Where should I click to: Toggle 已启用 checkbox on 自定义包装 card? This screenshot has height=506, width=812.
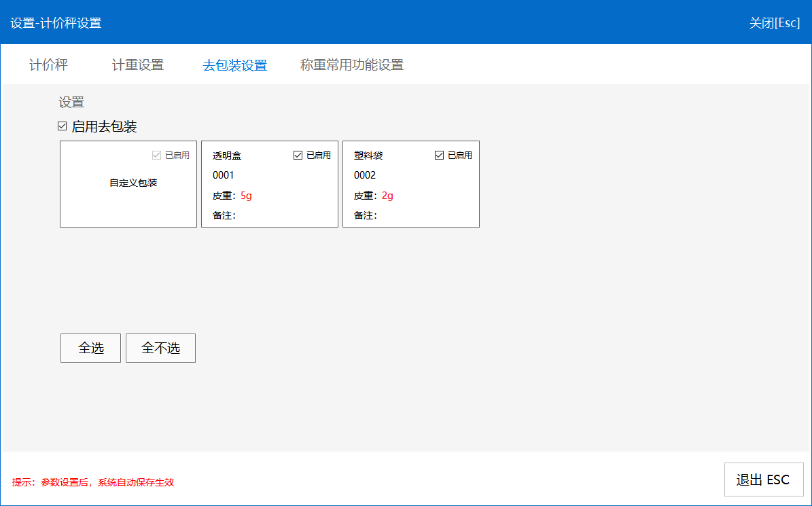[x=156, y=156]
